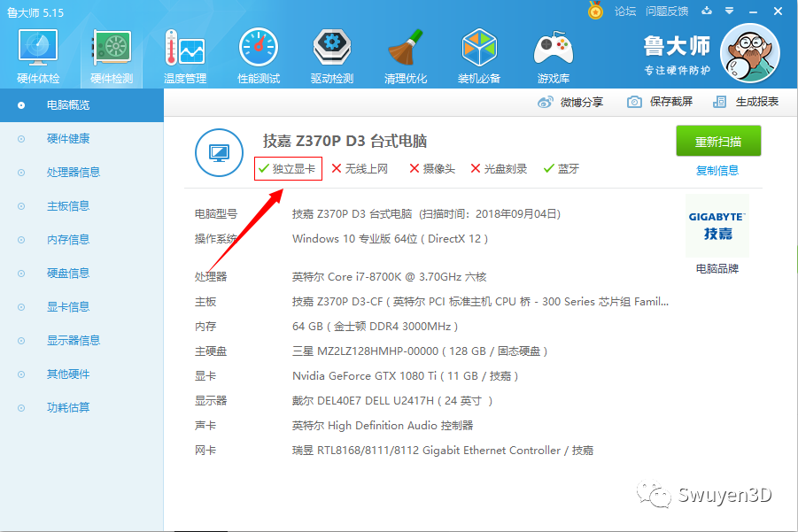Viewport: 798px width, 532px height.
Task: Open 装机必备 essential software
Action: 479,56
